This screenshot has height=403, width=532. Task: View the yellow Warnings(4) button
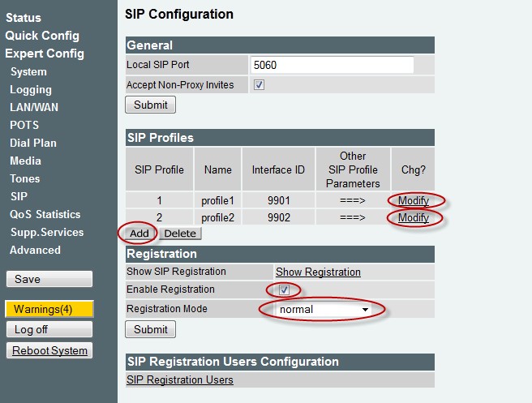click(49, 309)
